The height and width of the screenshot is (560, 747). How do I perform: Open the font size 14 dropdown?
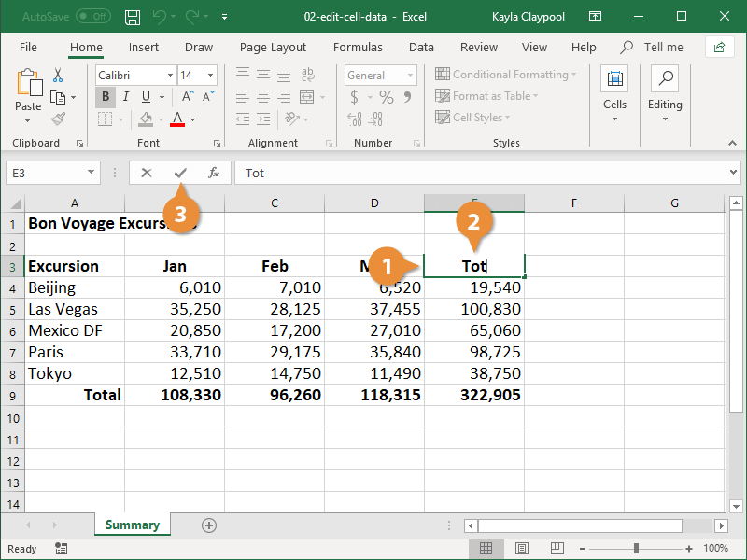click(210, 76)
